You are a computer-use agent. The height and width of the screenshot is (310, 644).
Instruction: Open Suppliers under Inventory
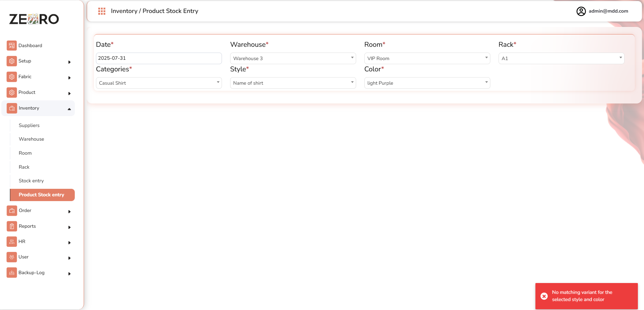[x=29, y=125]
